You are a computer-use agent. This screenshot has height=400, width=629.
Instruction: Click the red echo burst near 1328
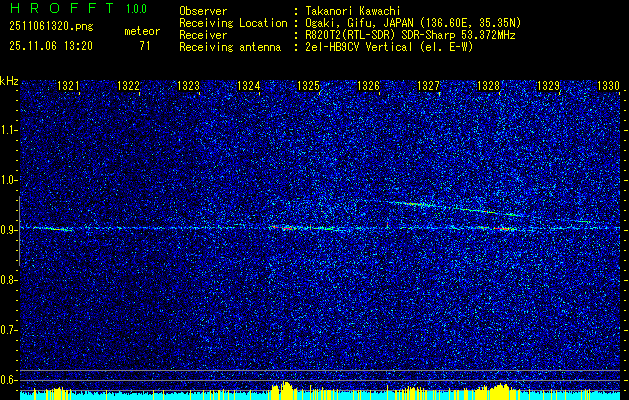[505, 229]
